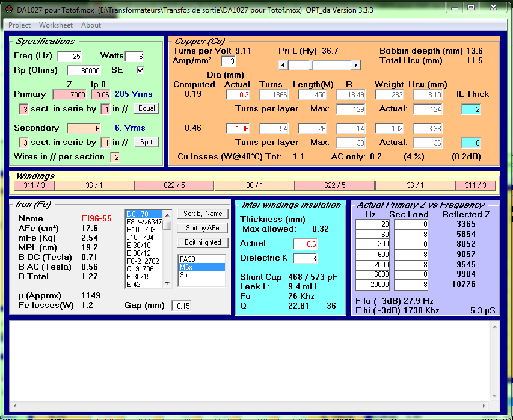This screenshot has width=513, height=420.
Task: Open the About menu
Action: point(91,25)
